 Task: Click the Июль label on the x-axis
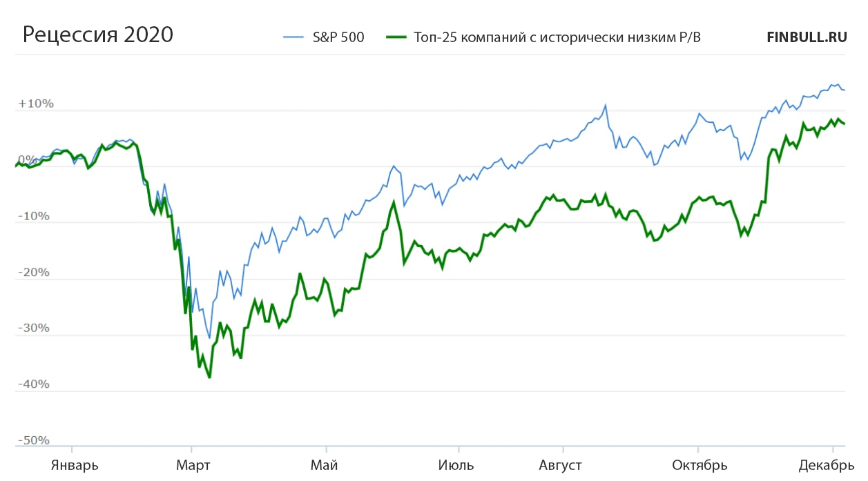[x=456, y=465]
